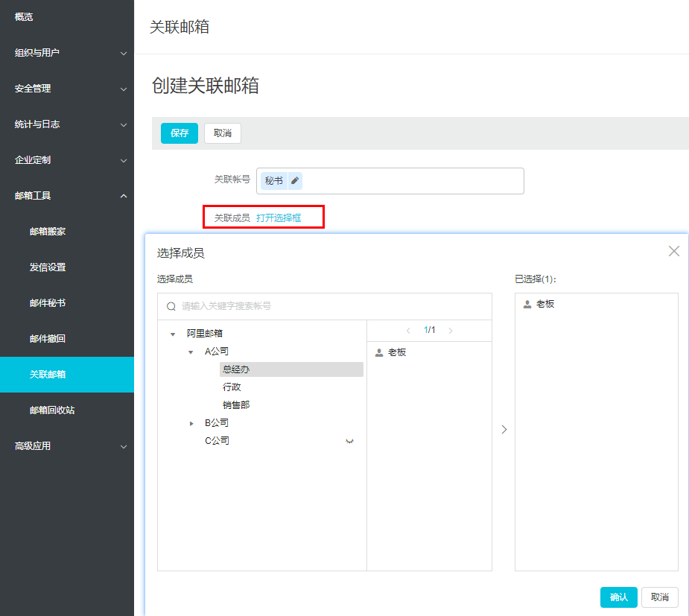
Task: Open 邮箱回收站 in the sidebar
Action: 52,410
